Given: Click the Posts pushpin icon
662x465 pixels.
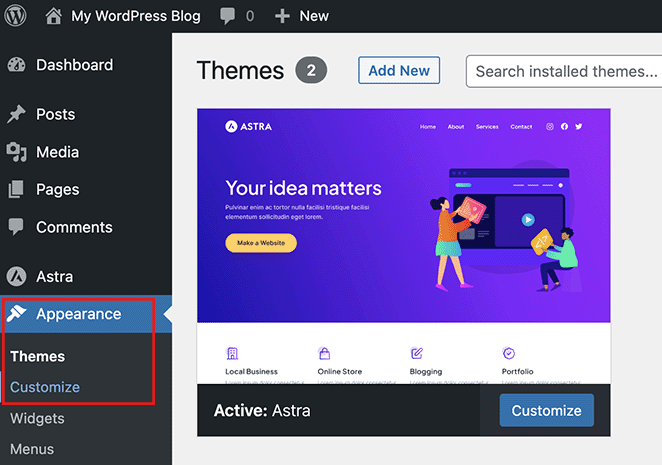Looking at the screenshot, I should pos(16,114).
